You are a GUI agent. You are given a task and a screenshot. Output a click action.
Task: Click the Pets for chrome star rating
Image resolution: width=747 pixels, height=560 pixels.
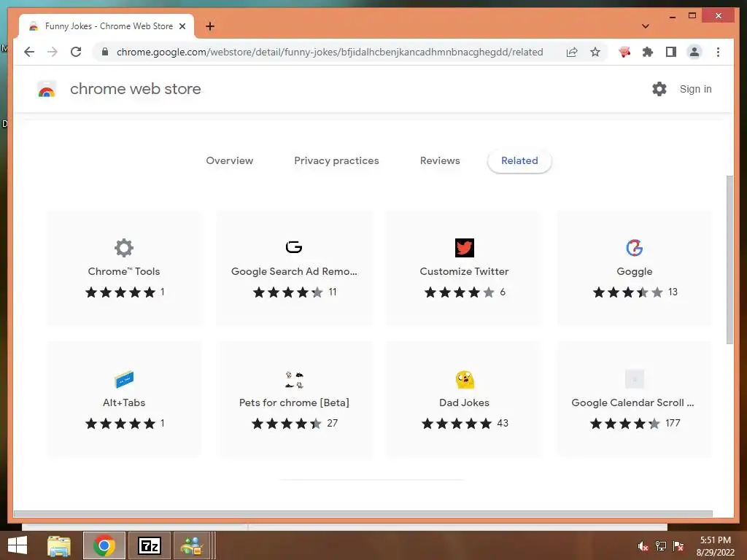click(286, 424)
